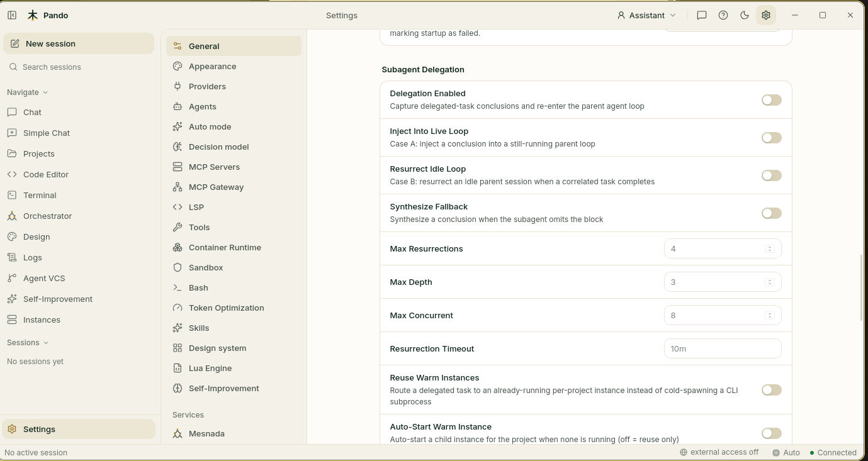Screen dimensions: 868x461
Task: Enable Auto-Start Warm Instance toggle
Action: point(771,433)
